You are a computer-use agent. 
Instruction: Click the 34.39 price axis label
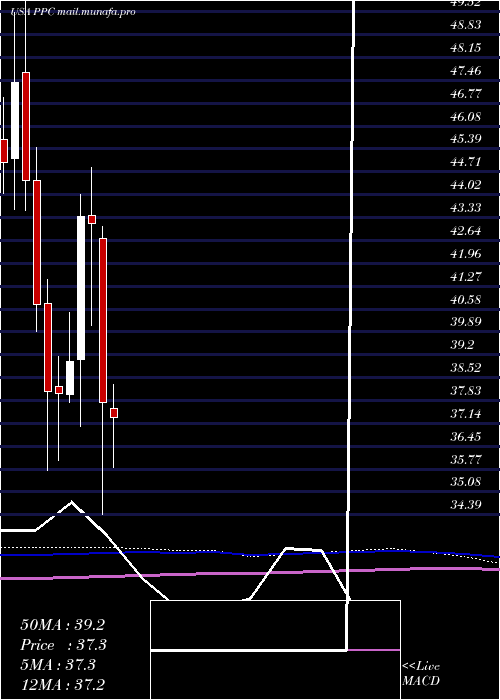click(x=465, y=505)
